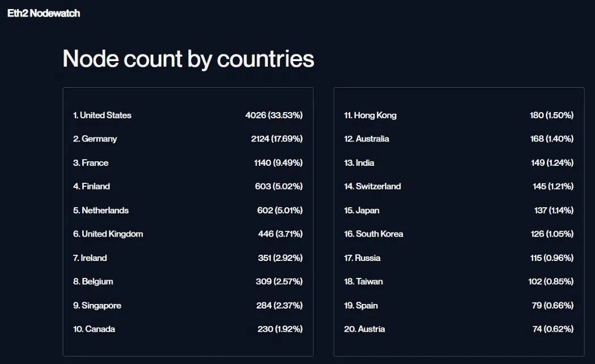Click the Russia node count 115 (0.96%)
The width and height of the screenshot is (595, 364).
pyautogui.click(x=551, y=258)
